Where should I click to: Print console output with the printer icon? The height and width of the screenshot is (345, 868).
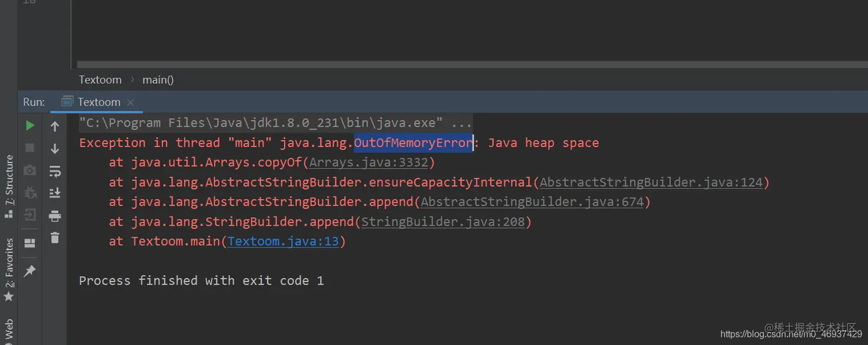tap(55, 216)
